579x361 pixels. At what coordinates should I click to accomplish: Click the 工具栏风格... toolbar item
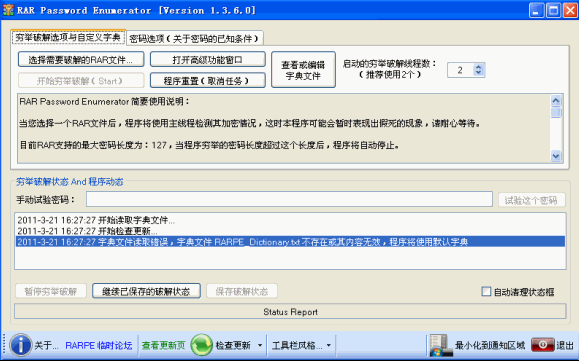pos(297,345)
